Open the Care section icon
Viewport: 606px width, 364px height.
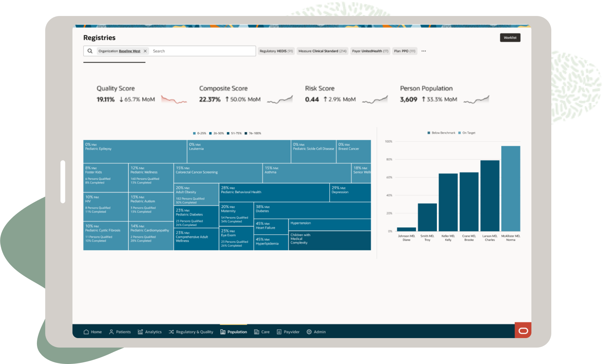pos(256,332)
